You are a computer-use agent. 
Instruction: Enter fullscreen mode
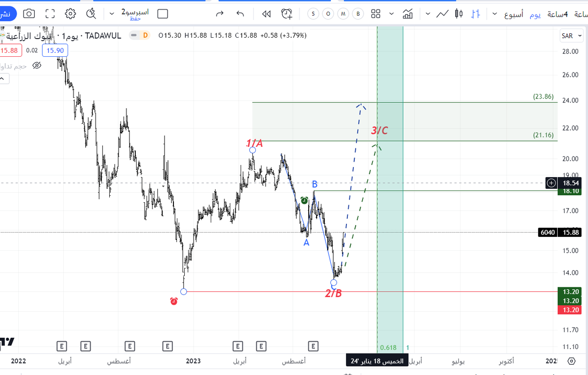pos(49,14)
